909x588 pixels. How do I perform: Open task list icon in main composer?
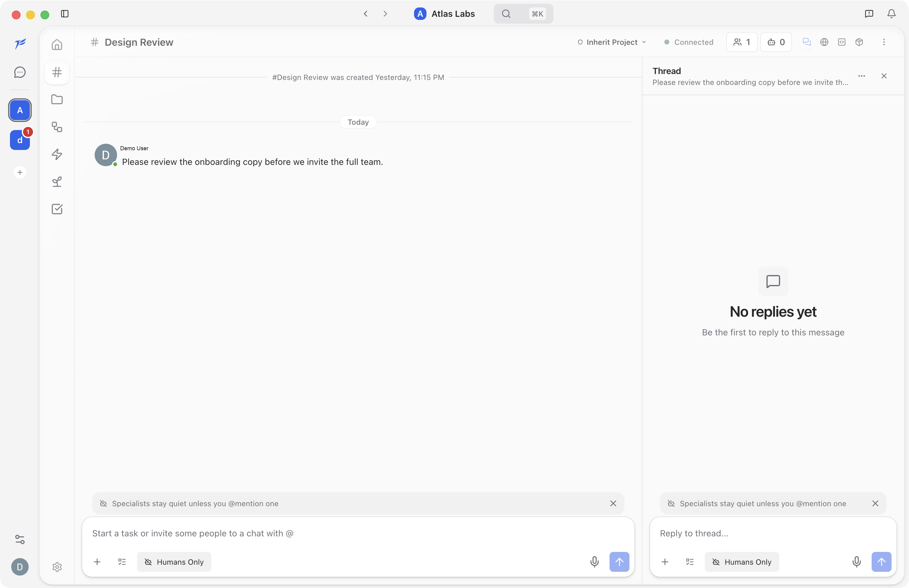tap(122, 562)
